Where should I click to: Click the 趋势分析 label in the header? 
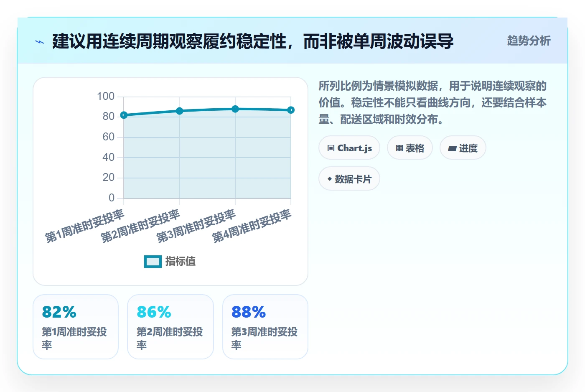tap(529, 41)
